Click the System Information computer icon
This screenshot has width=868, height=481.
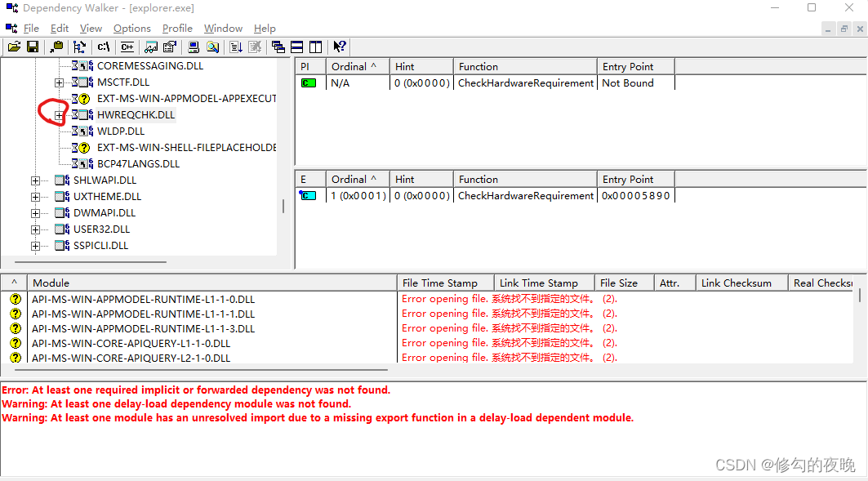click(x=194, y=47)
